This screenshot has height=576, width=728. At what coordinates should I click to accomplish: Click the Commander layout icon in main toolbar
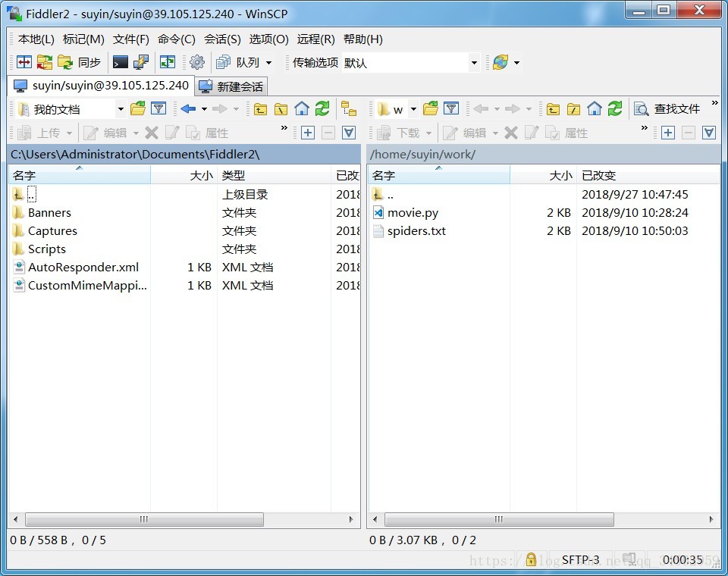tap(24, 61)
